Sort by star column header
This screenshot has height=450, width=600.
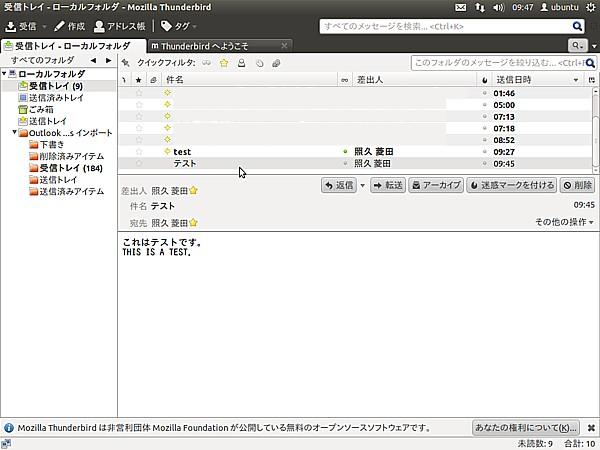tap(139, 80)
